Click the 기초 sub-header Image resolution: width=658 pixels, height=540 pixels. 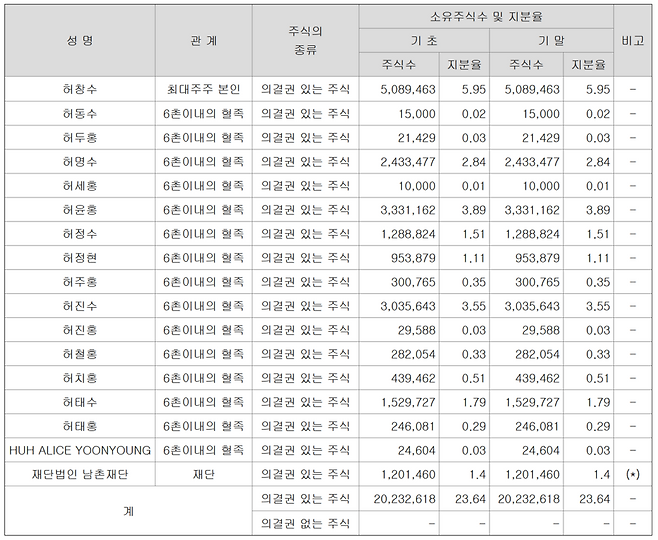click(x=427, y=41)
